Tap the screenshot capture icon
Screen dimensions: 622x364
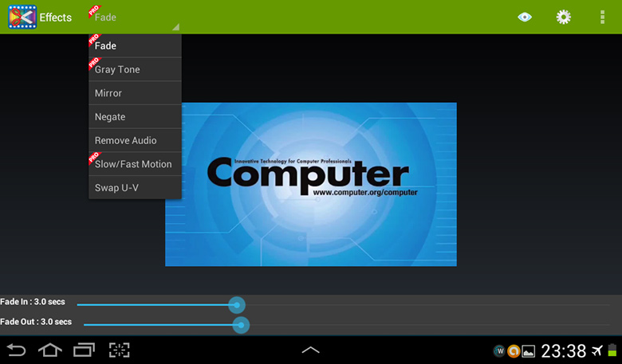pyautogui.click(x=120, y=350)
